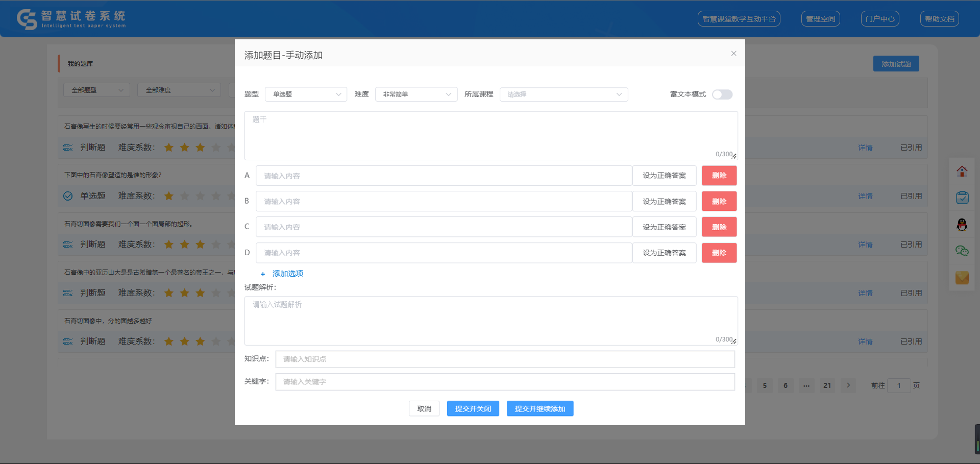The image size is (980, 464).
Task: Go to 帮助文档 in top navigation
Action: point(939,19)
